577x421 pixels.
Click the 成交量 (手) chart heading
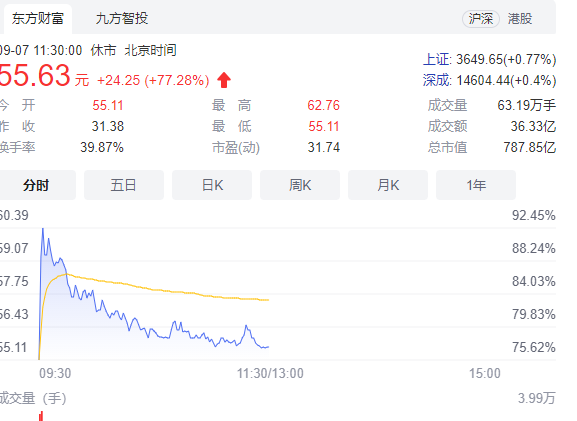click(x=33, y=398)
